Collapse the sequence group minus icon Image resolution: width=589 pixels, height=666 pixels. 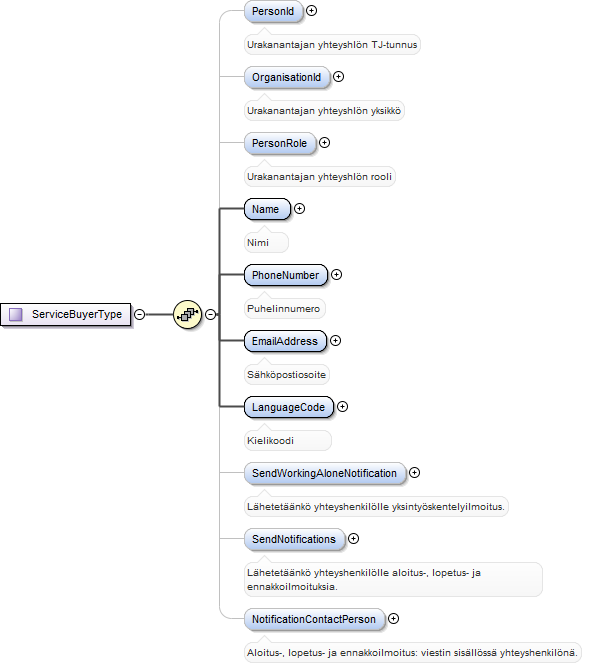[210, 314]
